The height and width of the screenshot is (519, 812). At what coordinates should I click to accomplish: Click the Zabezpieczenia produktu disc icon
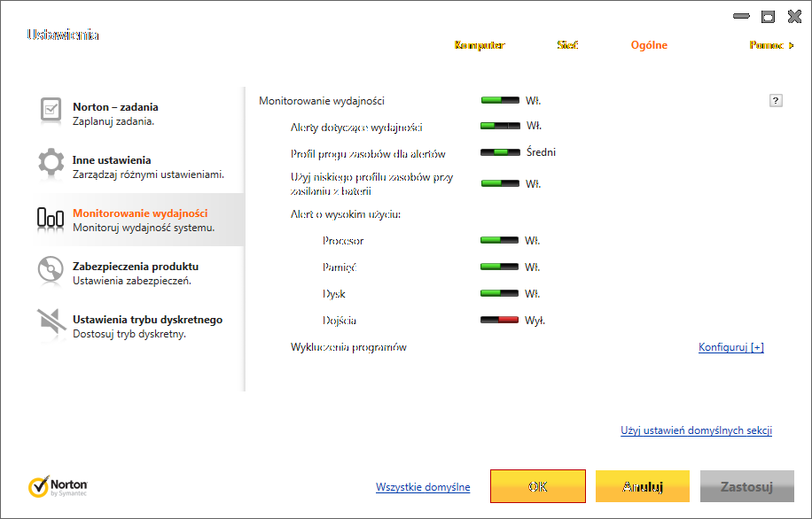pyautogui.click(x=51, y=269)
